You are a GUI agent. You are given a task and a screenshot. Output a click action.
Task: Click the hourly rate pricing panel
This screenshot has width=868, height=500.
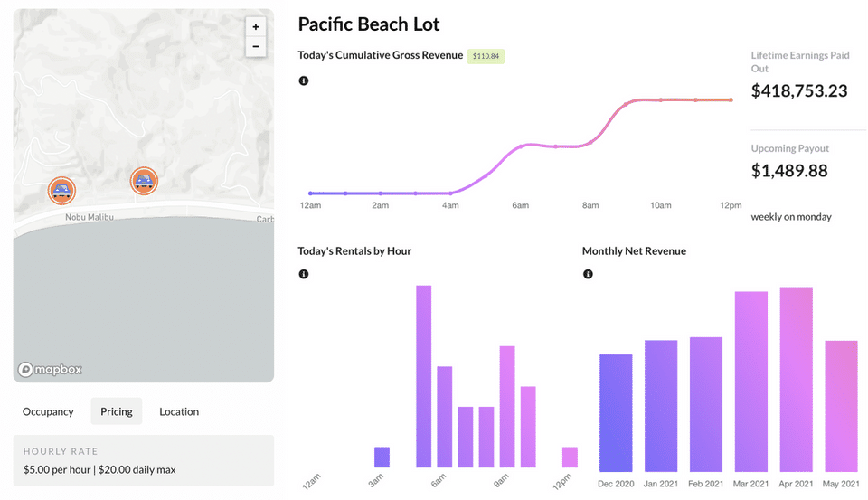pos(143,461)
